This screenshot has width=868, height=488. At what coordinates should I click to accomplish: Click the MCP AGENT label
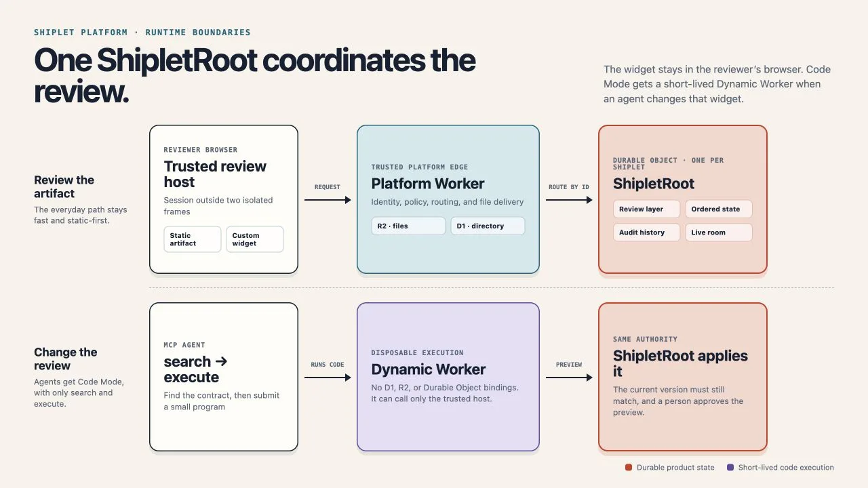[x=184, y=345]
